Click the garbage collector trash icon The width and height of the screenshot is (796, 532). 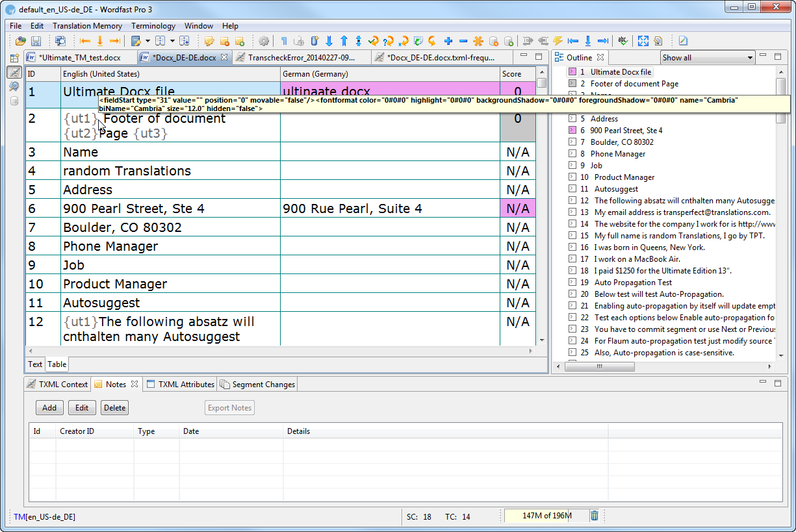594,516
